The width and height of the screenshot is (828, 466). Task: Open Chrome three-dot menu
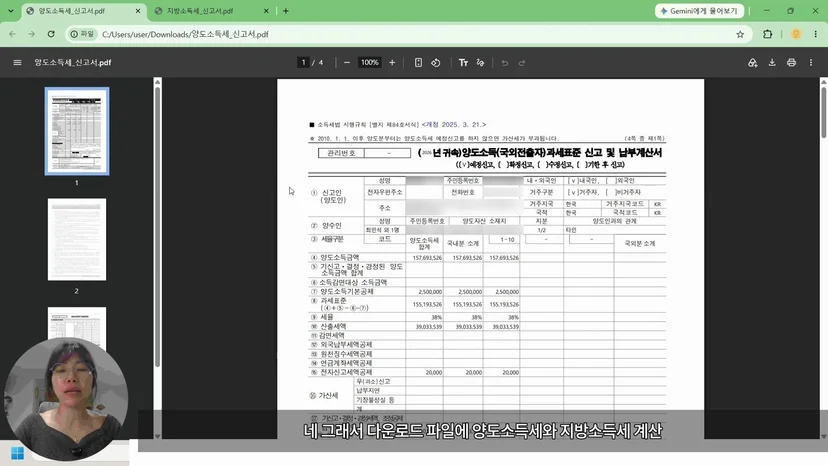816,34
